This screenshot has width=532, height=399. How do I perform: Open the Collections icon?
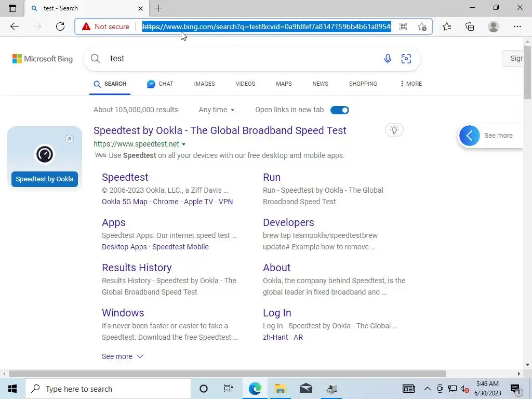pyautogui.click(x=470, y=26)
